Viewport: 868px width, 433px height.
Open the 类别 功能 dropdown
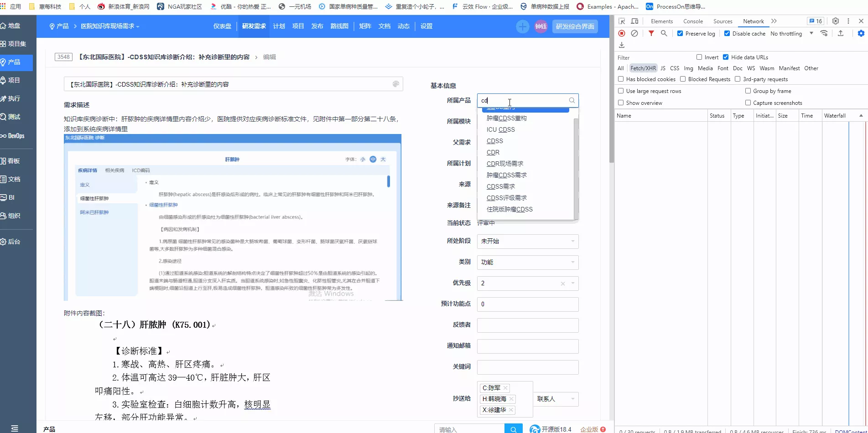point(528,262)
